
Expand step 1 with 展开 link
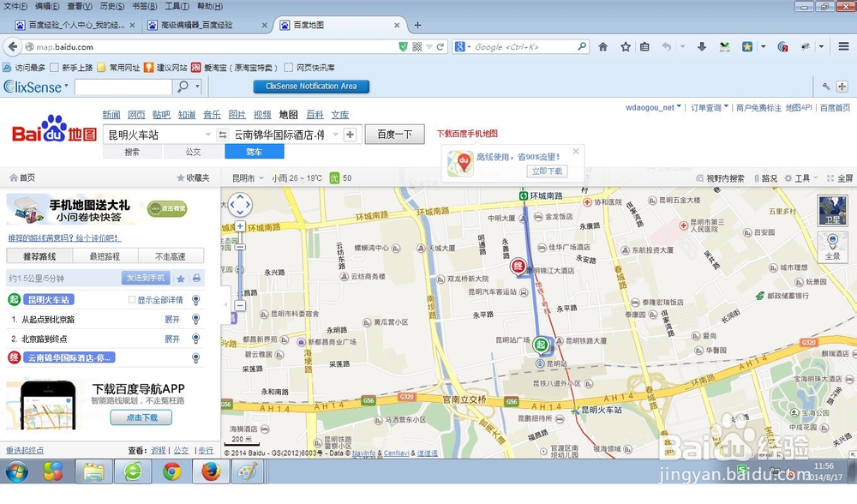(x=172, y=319)
